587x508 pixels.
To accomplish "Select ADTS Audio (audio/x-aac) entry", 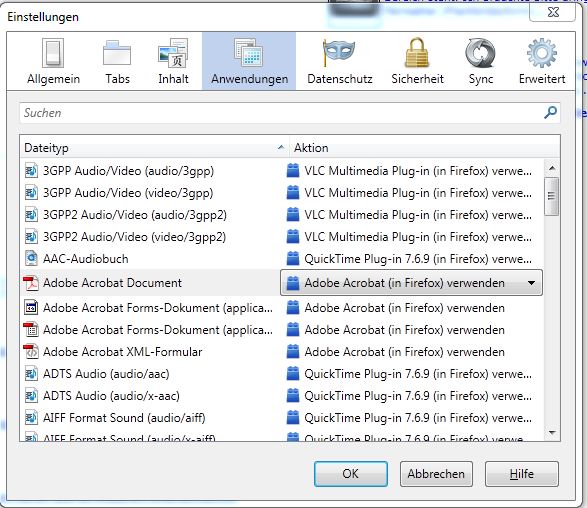I will [282, 396].
